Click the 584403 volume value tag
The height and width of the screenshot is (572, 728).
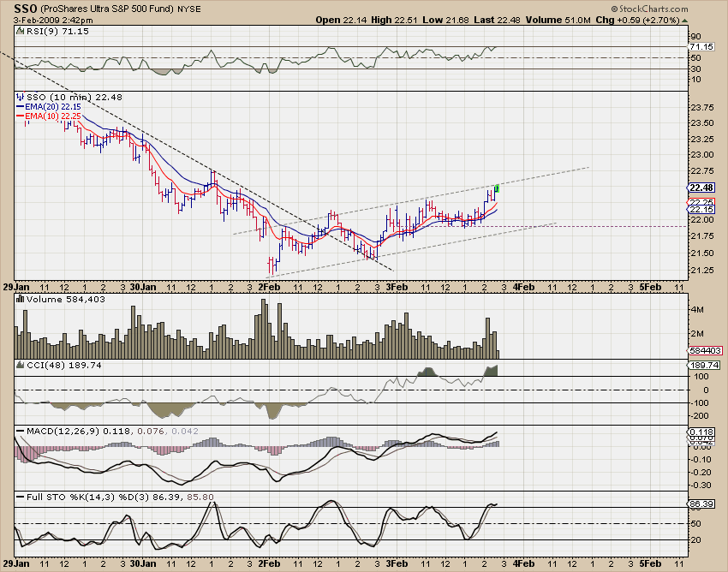704,350
